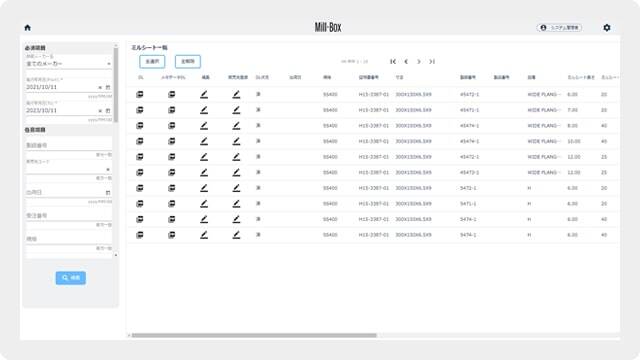The height and width of the screenshot is (360, 640).
Task: Click the metadata download icon in the first table row
Action: (172, 94)
